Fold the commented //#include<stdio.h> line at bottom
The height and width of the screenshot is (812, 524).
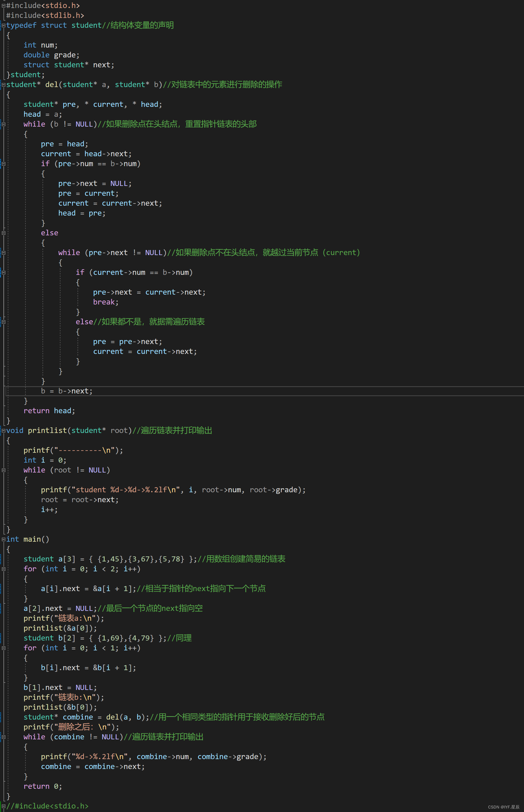[3, 806]
